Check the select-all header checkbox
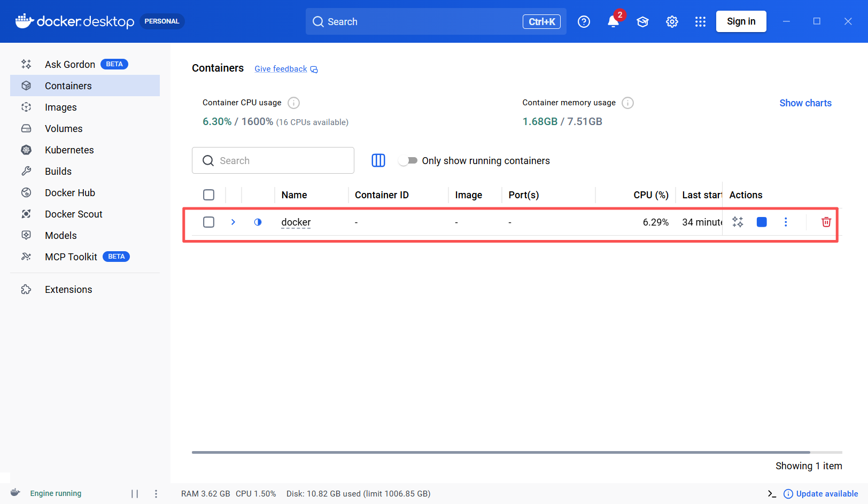Screen dimensions: 868x504 point(209,195)
